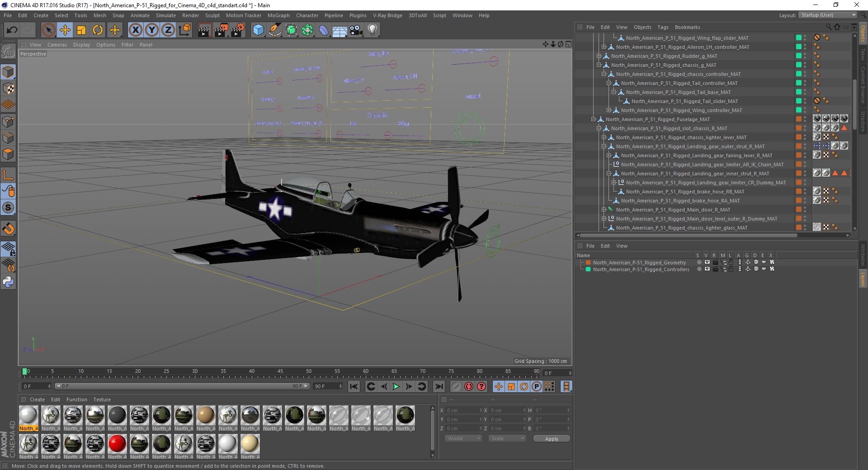Click the X position input field
868x470 pixels.
(x=463, y=410)
